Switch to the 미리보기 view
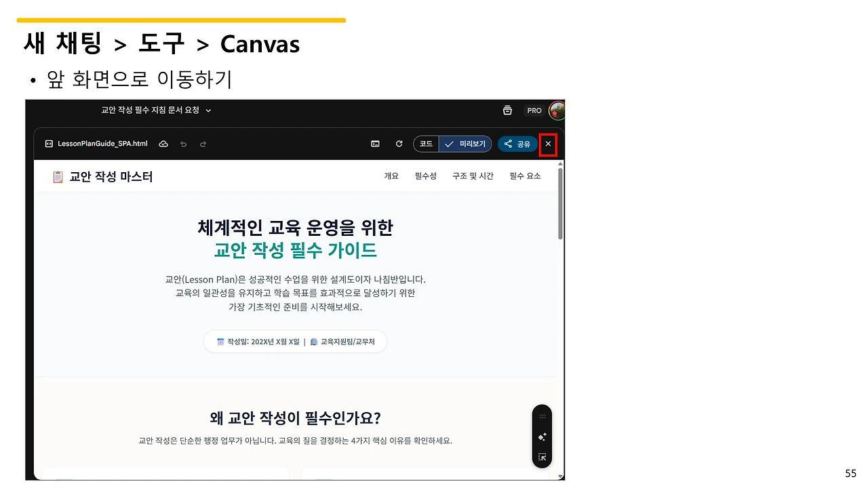The height and width of the screenshot is (488, 868). pos(465,144)
